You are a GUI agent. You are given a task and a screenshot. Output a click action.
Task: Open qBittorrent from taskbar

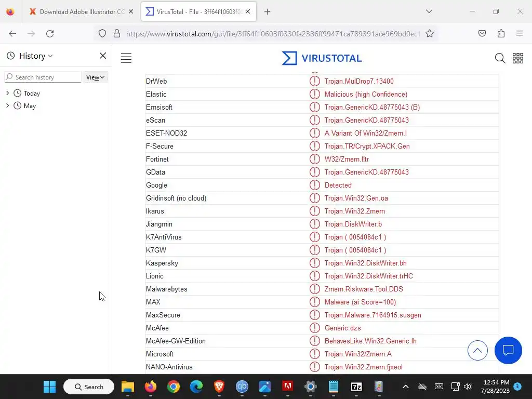(242, 387)
